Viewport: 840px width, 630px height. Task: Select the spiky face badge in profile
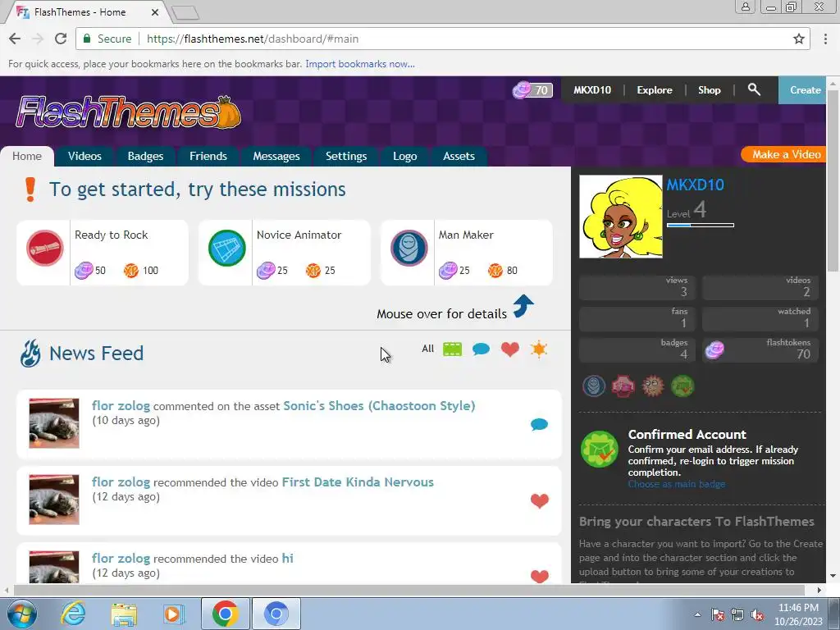(x=653, y=386)
